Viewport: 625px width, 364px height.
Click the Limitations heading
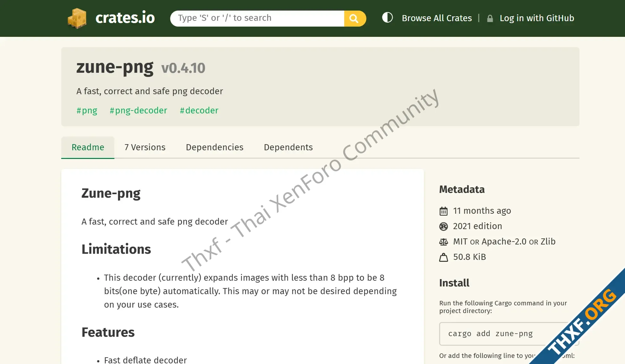(116, 249)
